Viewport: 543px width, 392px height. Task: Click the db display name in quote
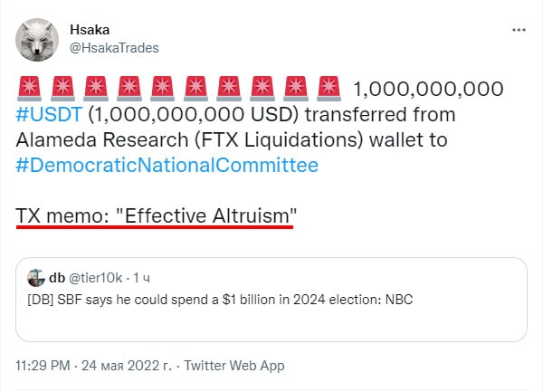(x=56, y=278)
